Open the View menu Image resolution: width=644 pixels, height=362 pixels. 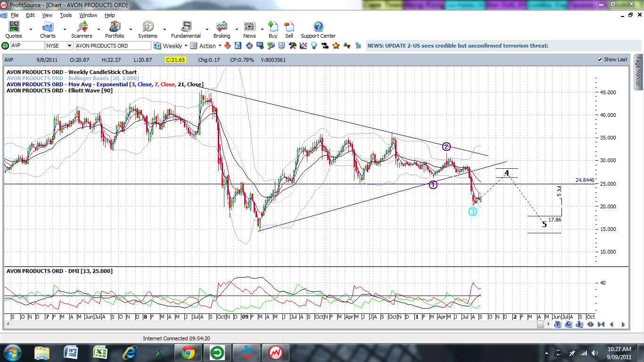[47, 15]
